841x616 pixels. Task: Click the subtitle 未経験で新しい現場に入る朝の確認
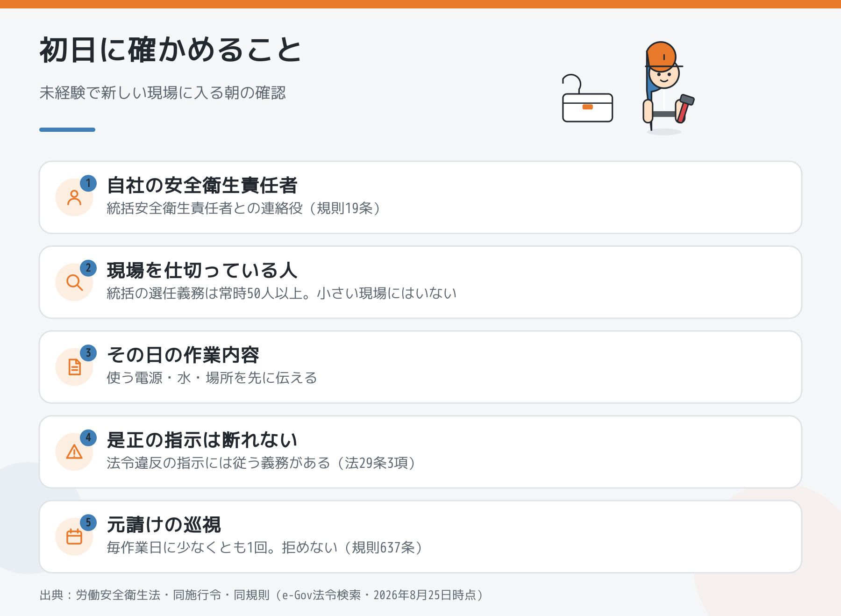click(163, 93)
